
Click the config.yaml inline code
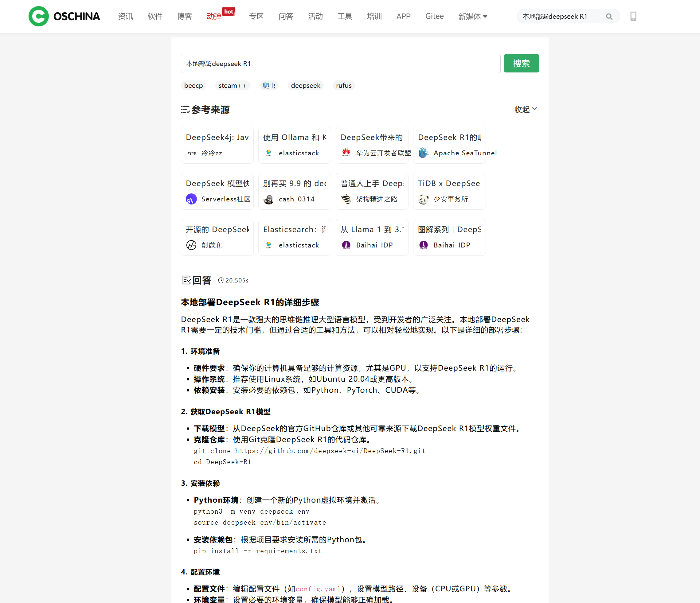tap(318, 589)
